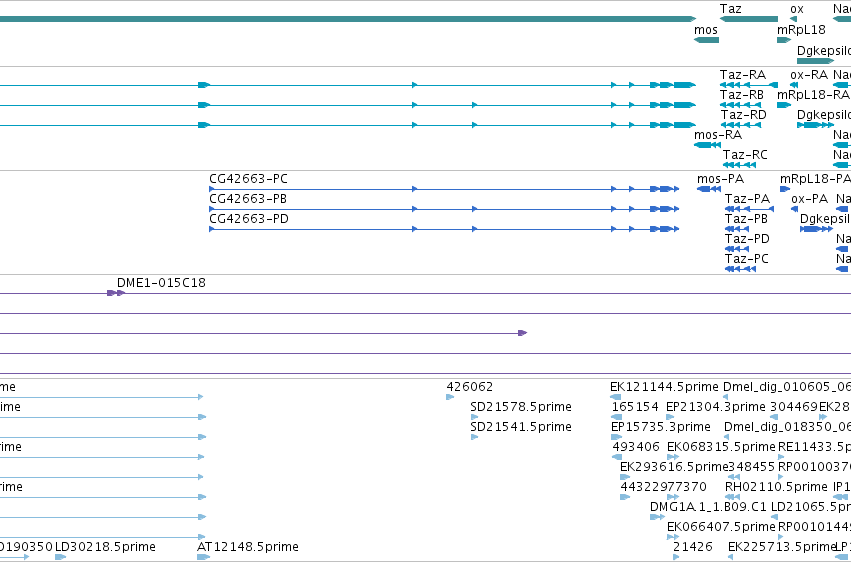Click the Taz gene label
Screen dimensions: 851x562
730,9
